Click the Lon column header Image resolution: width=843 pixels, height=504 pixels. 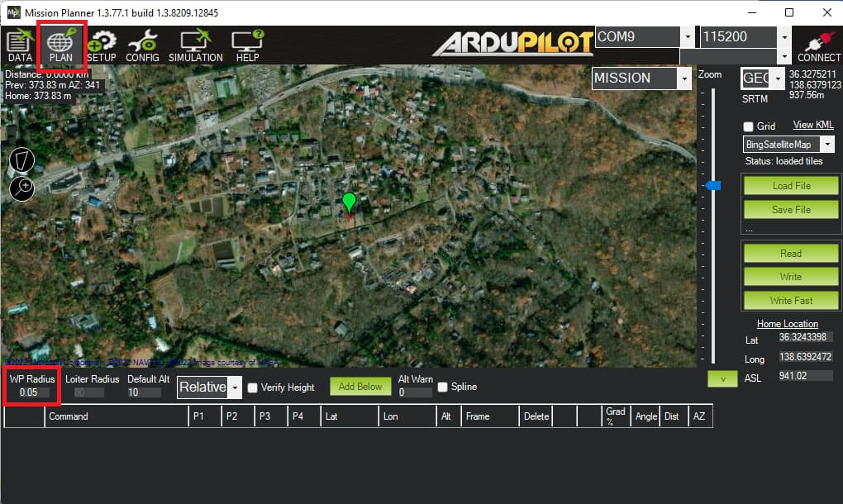[407, 416]
